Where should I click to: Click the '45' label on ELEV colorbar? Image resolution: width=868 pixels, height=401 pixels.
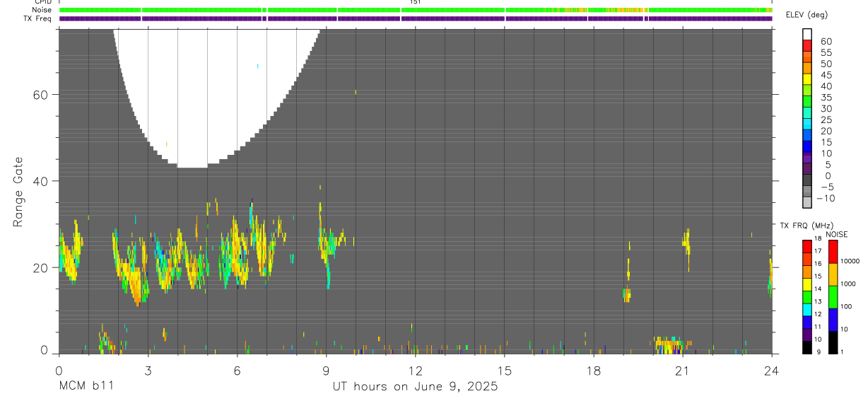click(x=825, y=75)
